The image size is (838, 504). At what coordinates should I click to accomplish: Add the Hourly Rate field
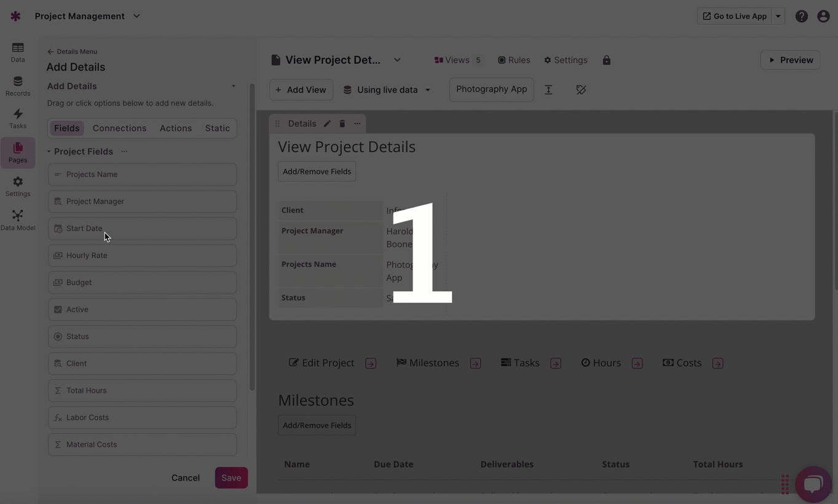point(142,256)
